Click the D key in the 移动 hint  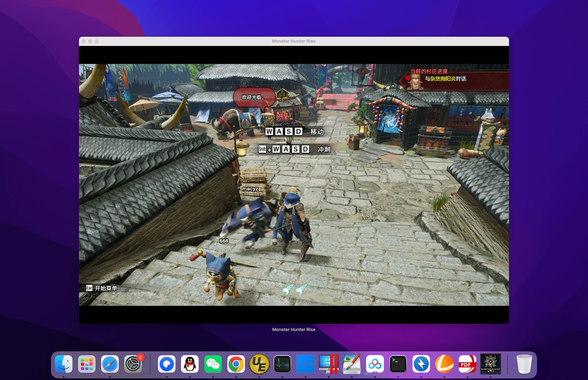(298, 131)
